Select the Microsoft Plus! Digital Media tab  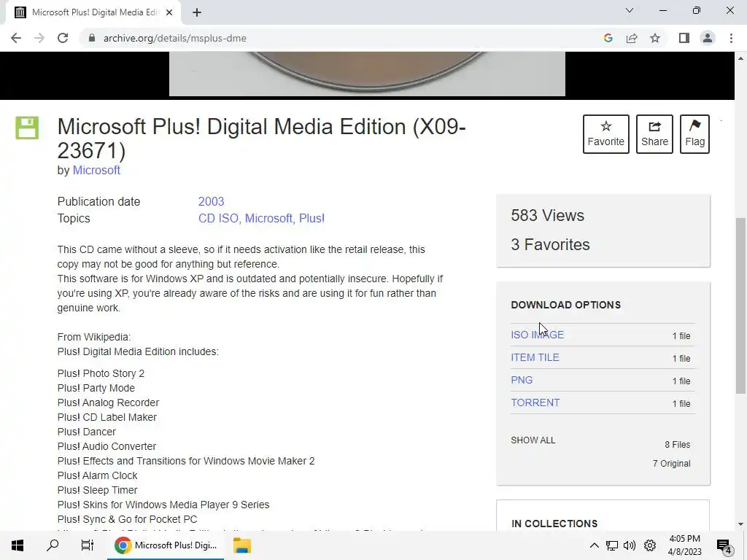pyautogui.click(x=94, y=13)
